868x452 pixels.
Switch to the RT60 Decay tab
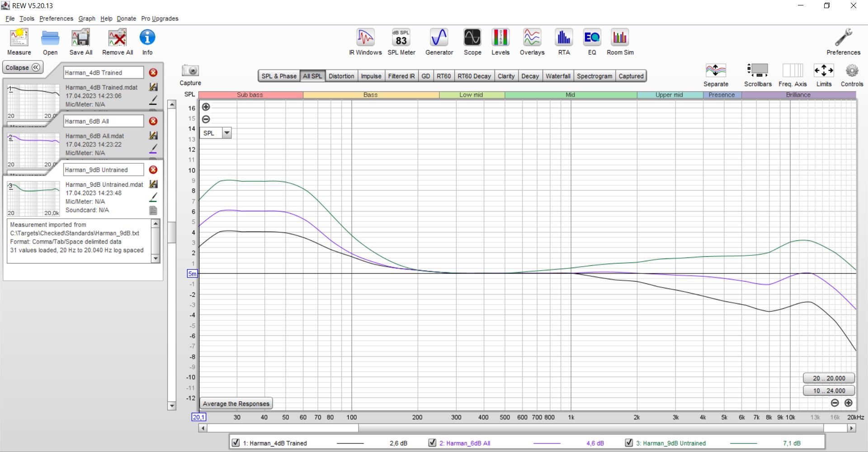coord(474,76)
